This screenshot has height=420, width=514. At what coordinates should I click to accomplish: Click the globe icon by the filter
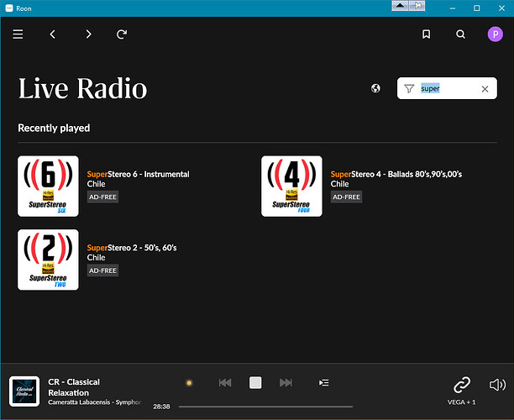pos(376,88)
